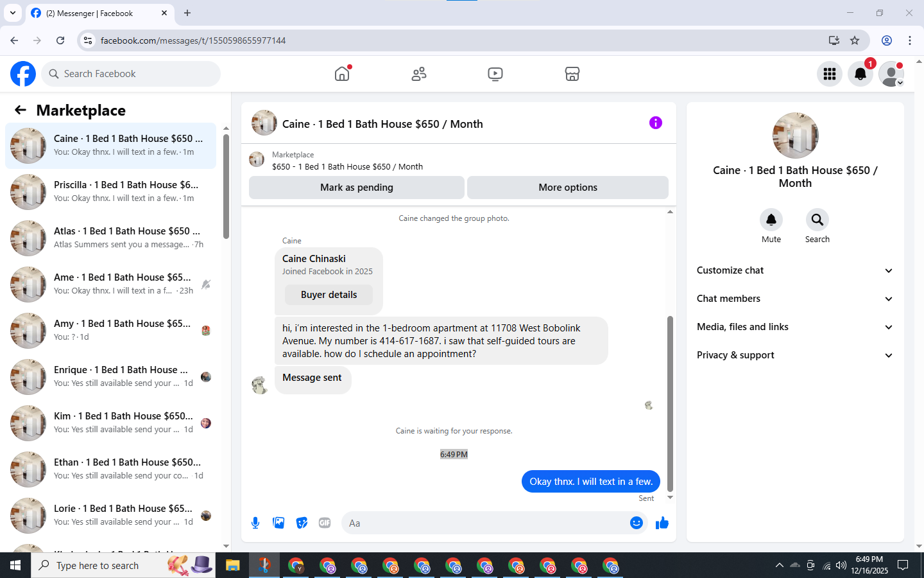
Task: Open the emoji picker
Action: (x=637, y=523)
